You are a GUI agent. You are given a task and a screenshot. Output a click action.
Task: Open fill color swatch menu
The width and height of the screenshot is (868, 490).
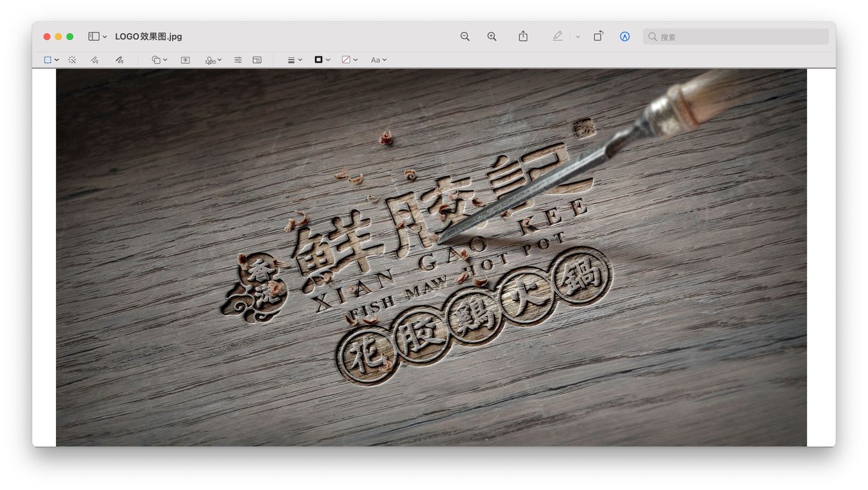click(349, 60)
